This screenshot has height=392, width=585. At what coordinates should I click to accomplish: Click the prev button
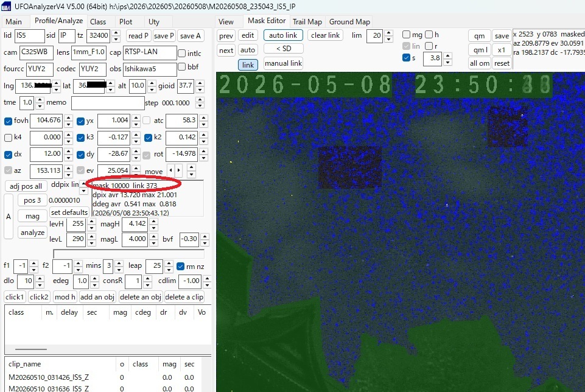[x=226, y=36]
